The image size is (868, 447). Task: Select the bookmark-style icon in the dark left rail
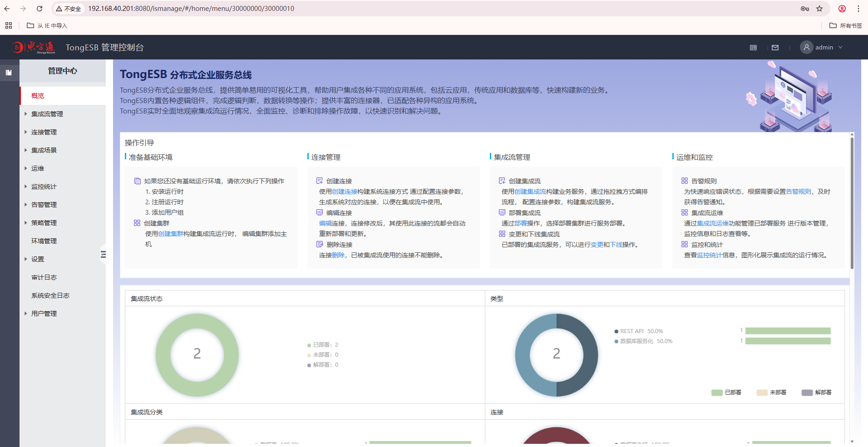tap(9, 72)
